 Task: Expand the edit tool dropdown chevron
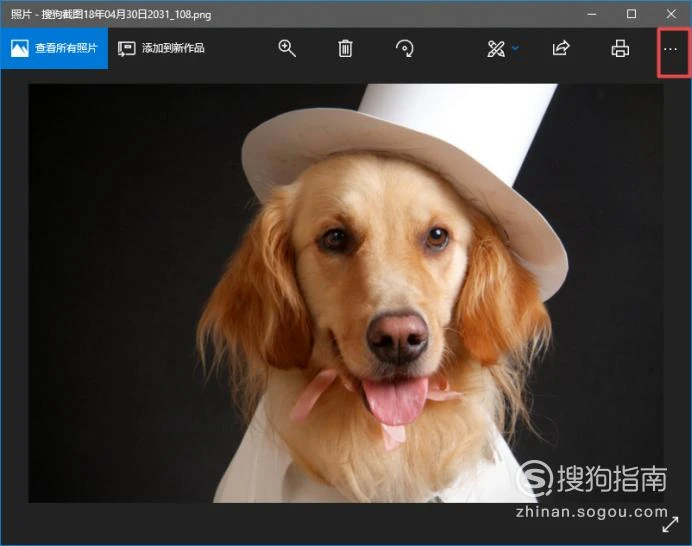pyautogui.click(x=515, y=48)
